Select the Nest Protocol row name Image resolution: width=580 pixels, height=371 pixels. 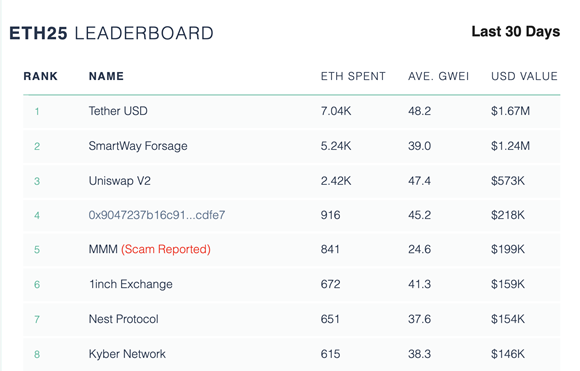(x=124, y=319)
